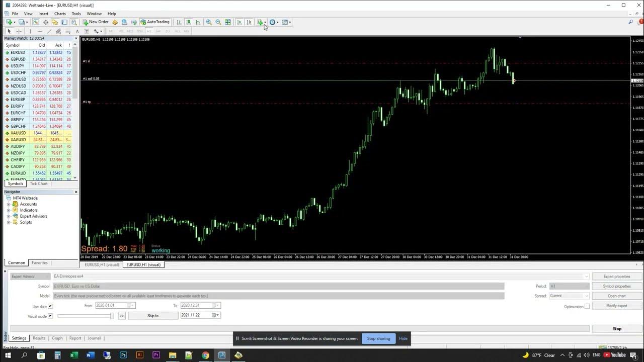Zoom in on the chart
Viewport: 644px width, 362px height.
click(209, 22)
